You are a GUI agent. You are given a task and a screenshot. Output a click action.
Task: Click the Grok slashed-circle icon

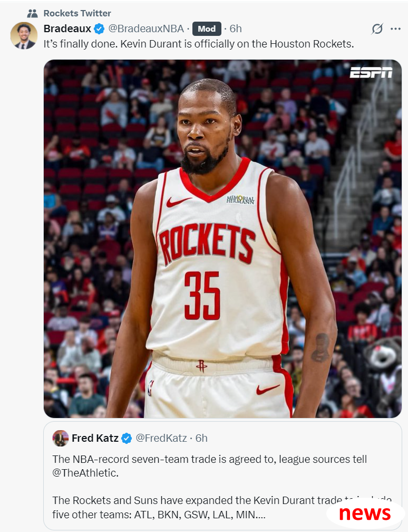pos(377,29)
